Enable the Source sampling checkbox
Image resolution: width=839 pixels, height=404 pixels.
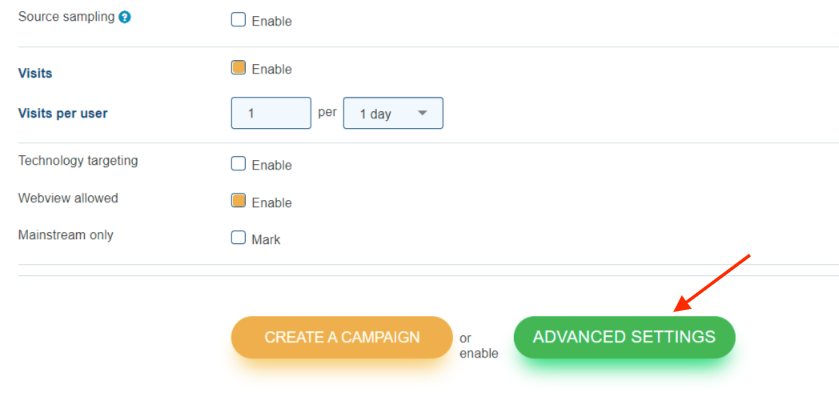coord(238,20)
